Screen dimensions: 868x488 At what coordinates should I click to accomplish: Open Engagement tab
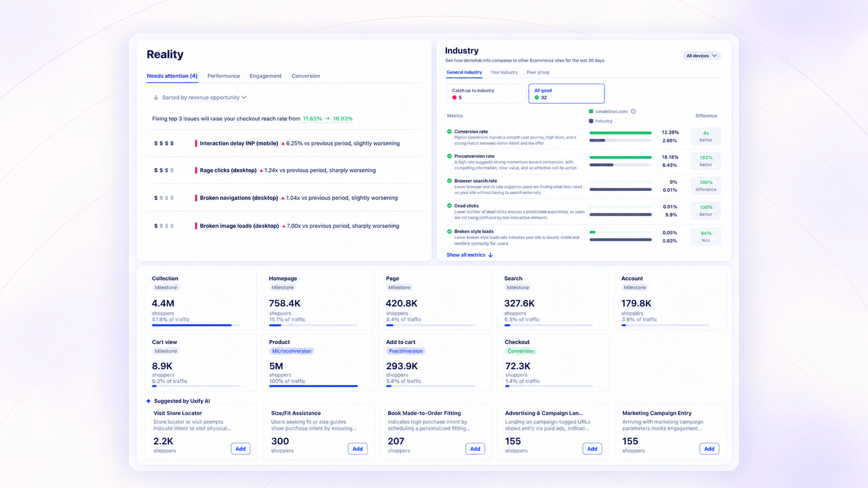coord(265,76)
